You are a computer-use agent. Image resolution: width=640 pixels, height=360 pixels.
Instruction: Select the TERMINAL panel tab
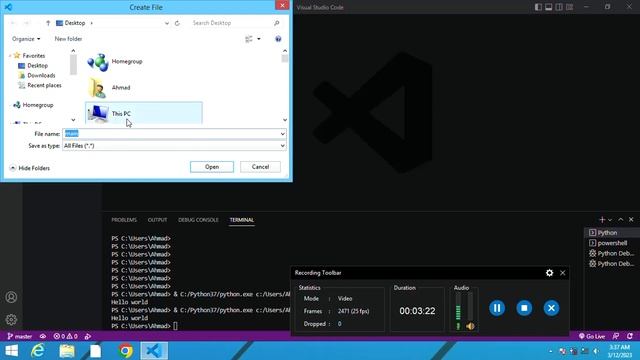pos(242,220)
